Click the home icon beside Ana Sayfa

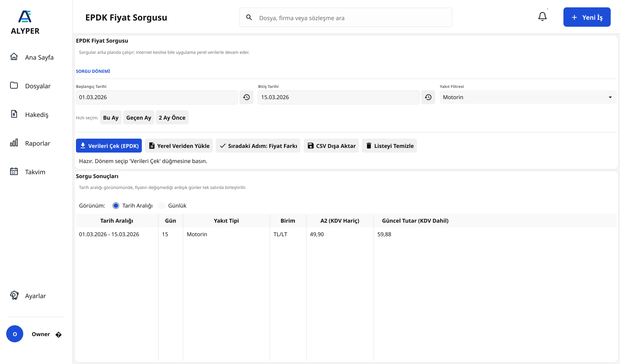(14, 57)
